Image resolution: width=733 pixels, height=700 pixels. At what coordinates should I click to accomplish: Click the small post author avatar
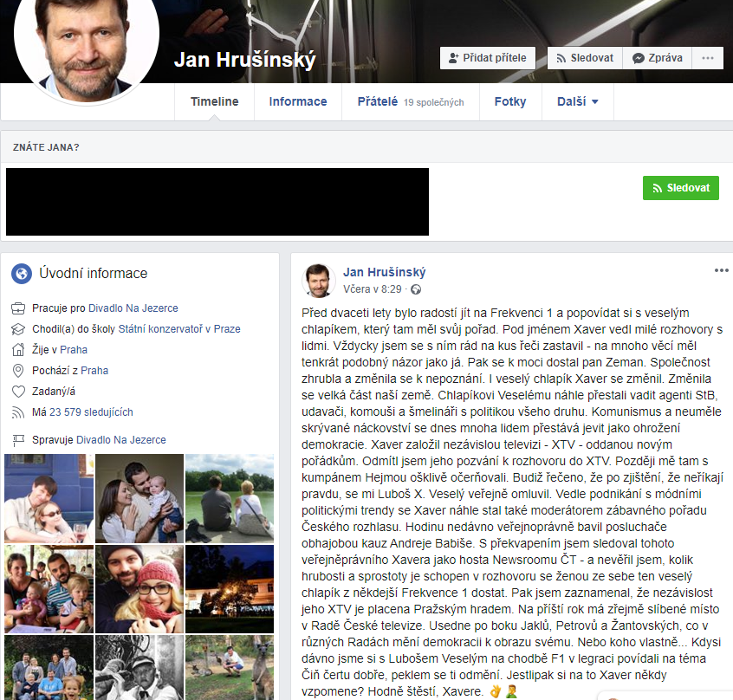(318, 280)
